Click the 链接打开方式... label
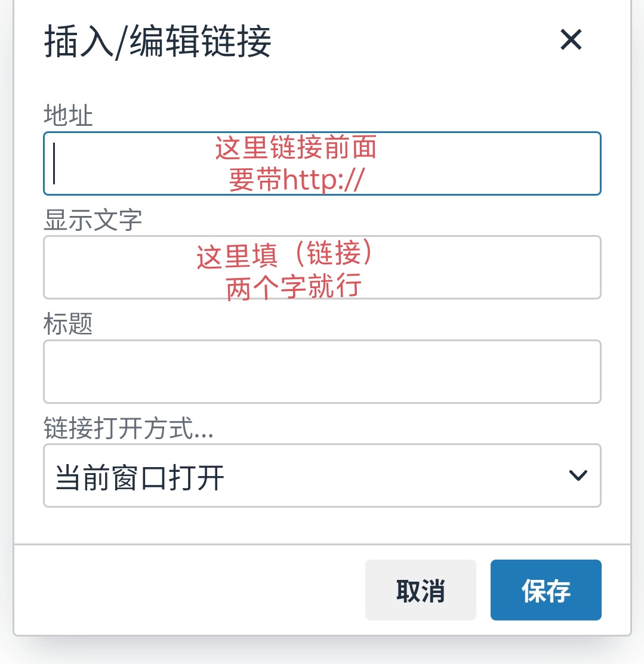Image resolution: width=644 pixels, height=664 pixels. 128,429
